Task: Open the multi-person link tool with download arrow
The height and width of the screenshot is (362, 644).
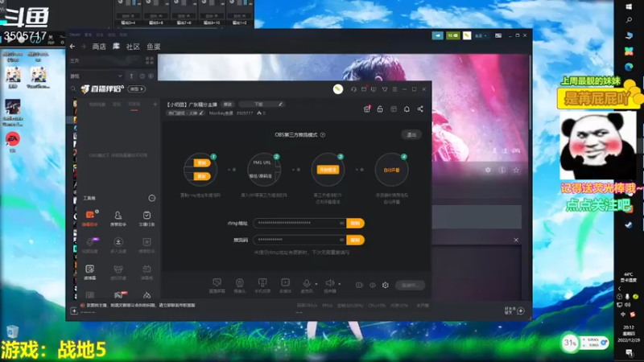Action: point(118,245)
